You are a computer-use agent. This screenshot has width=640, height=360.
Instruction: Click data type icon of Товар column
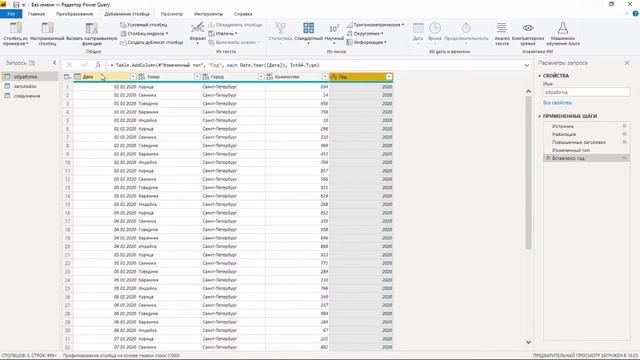(141, 77)
